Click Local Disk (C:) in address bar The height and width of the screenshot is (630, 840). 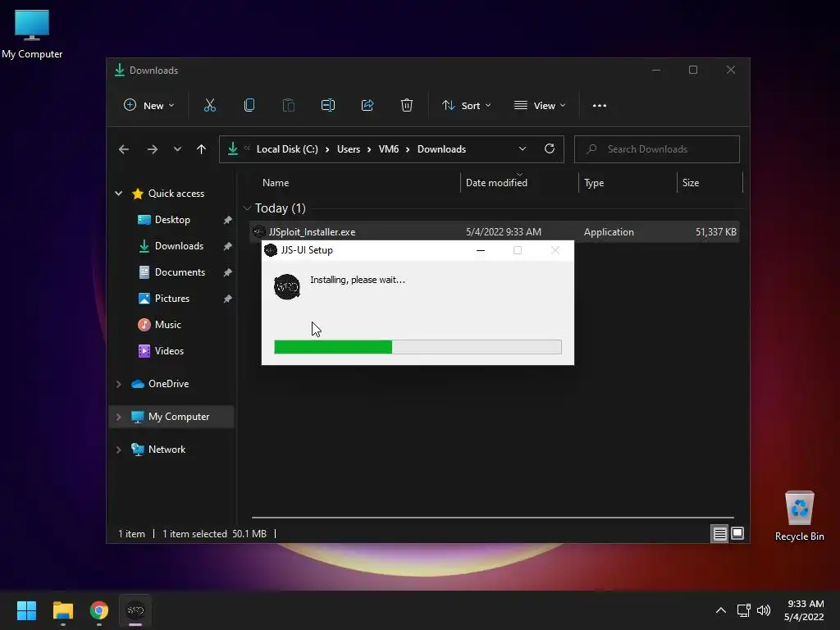(x=287, y=149)
